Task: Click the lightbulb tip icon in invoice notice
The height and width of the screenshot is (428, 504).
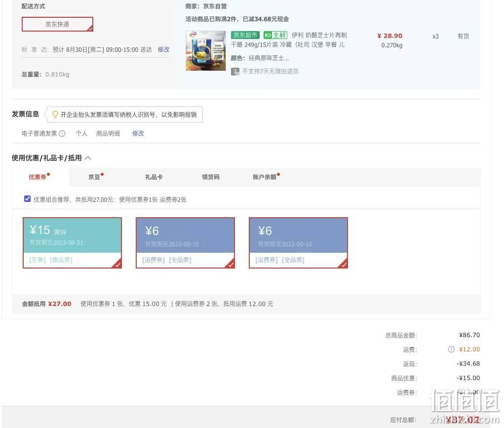Action: point(55,115)
